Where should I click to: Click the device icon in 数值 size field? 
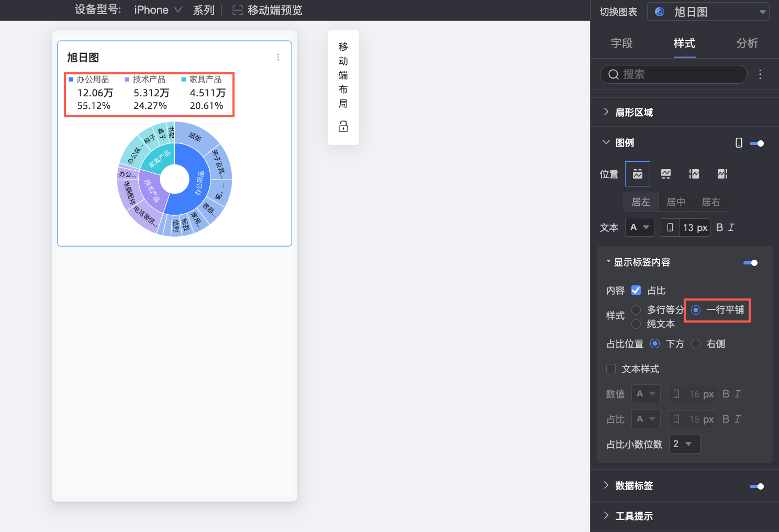pyautogui.click(x=676, y=394)
